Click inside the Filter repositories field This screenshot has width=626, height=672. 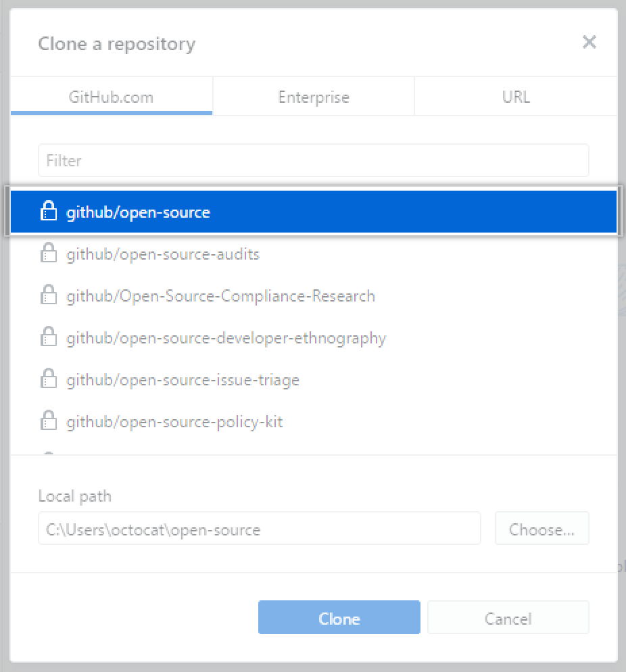point(313,160)
